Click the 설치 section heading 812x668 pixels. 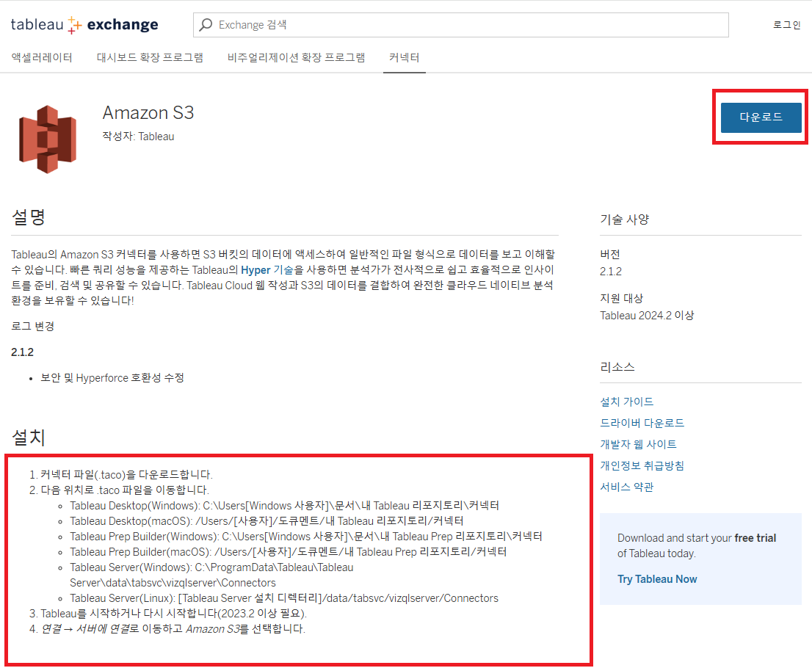29,438
